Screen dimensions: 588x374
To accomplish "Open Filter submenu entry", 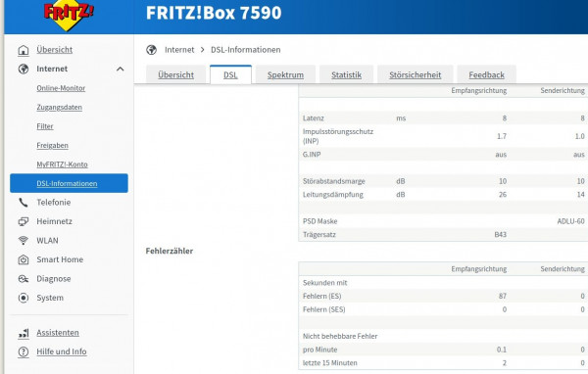I will [x=45, y=126].
